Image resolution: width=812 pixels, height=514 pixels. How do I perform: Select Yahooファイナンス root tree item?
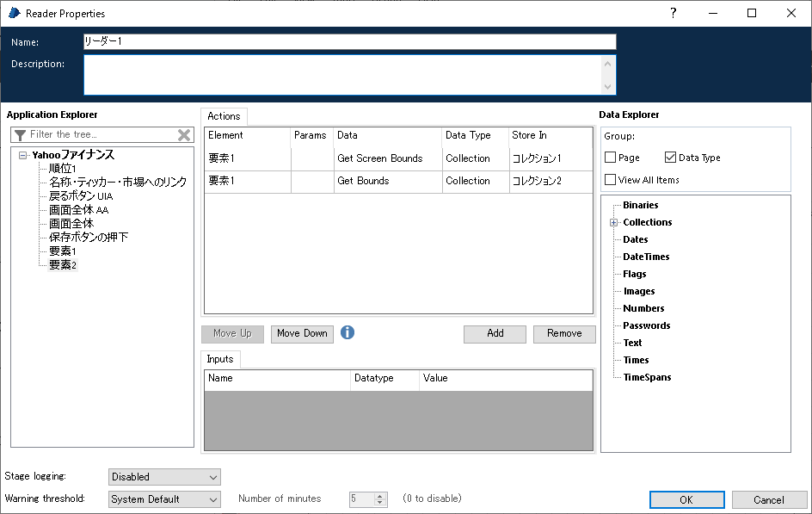click(x=73, y=155)
